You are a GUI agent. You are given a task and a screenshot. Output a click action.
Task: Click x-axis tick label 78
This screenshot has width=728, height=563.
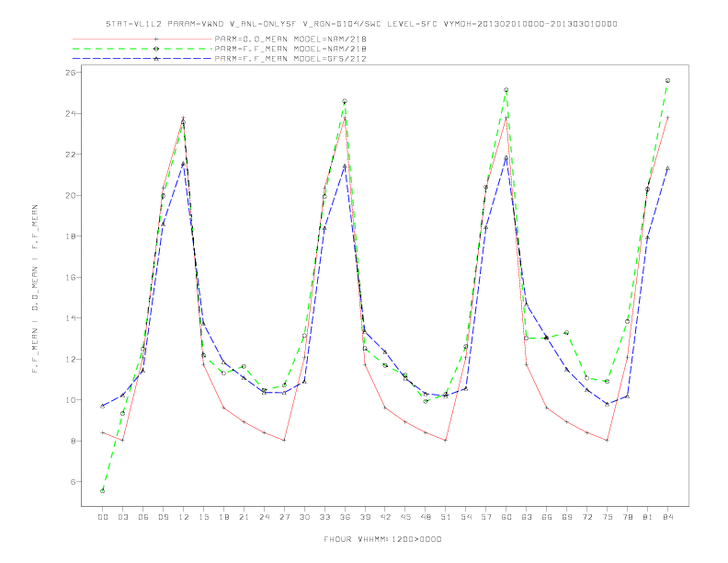coord(628,517)
